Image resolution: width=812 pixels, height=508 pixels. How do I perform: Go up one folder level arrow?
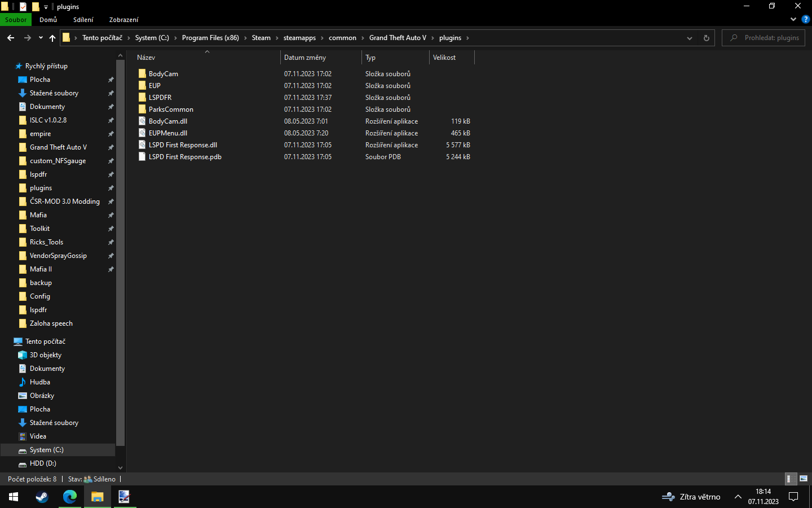click(52, 38)
